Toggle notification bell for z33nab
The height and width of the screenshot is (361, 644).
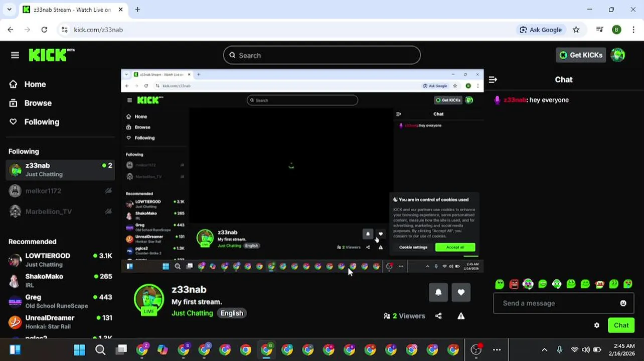pos(438,292)
